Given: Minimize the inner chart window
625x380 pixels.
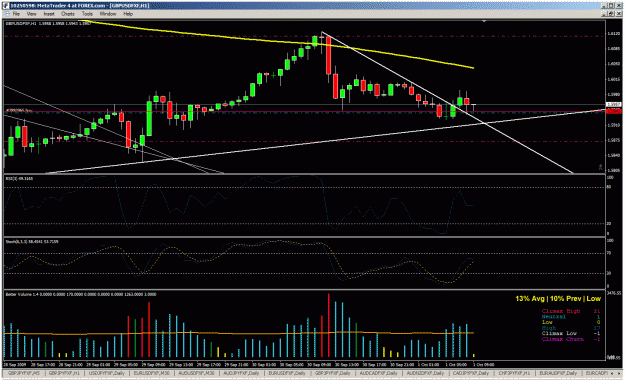Looking at the screenshot, I should [605, 14].
